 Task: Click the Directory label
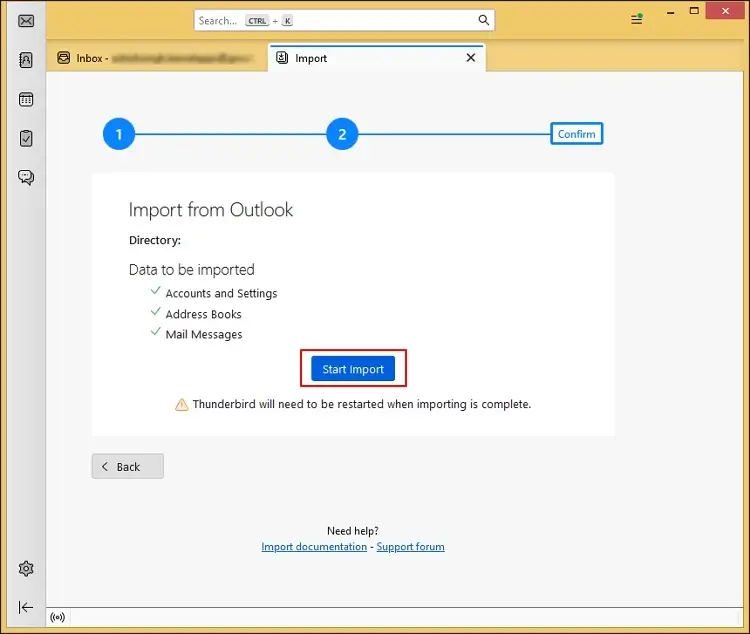click(155, 240)
